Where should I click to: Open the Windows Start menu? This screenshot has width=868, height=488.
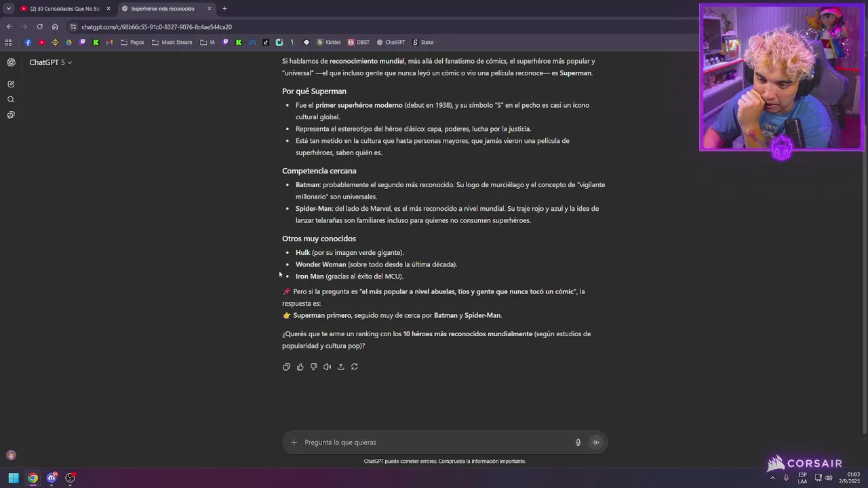tap(14, 478)
